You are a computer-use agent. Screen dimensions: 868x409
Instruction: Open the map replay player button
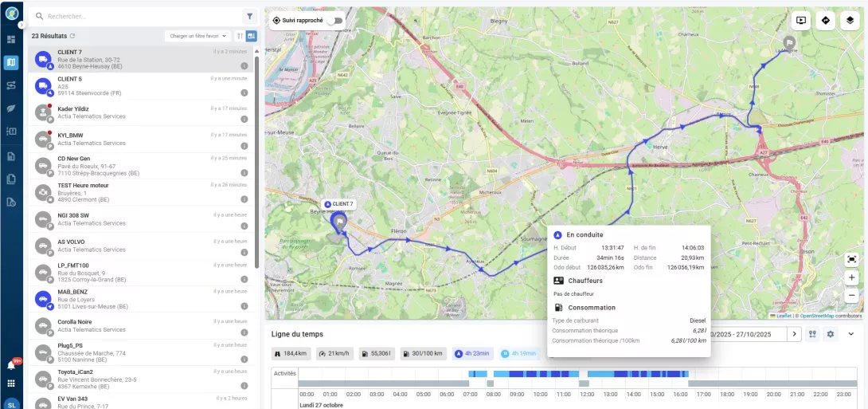[800, 21]
